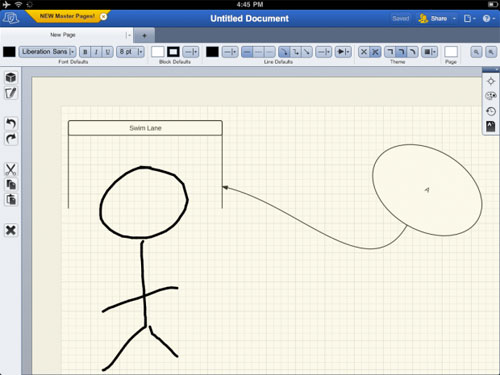The height and width of the screenshot is (375, 500).
Task: Select the hand-drawn stick figure head
Action: point(144,202)
